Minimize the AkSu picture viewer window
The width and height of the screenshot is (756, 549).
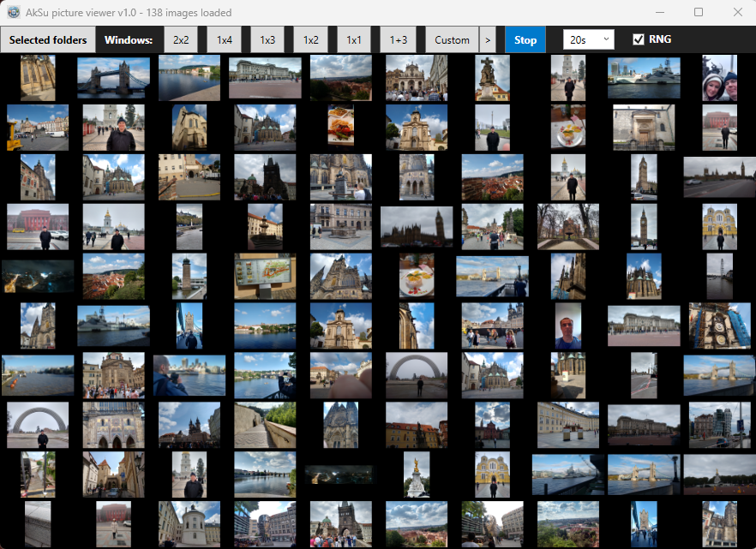pos(660,12)
